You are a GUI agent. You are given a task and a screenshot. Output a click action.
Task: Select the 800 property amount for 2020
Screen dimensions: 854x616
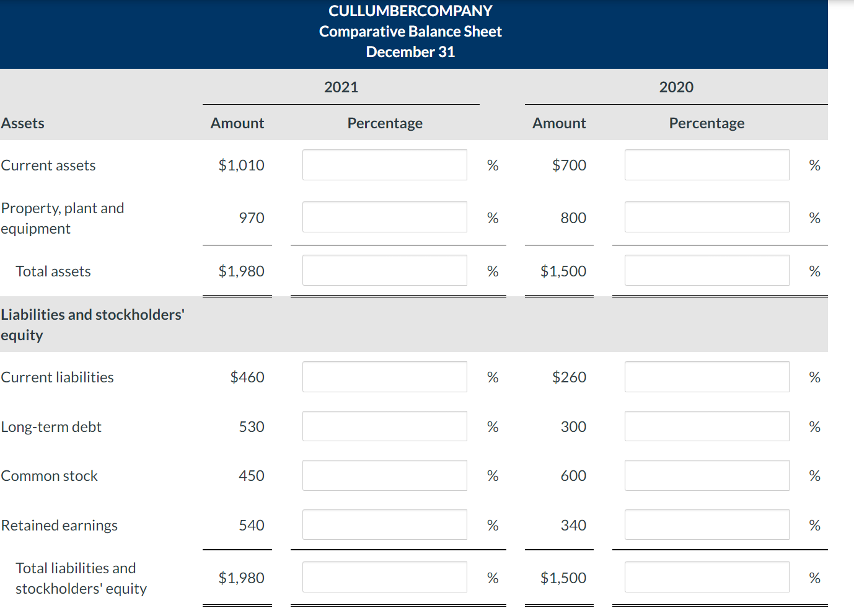click(573, 218)
